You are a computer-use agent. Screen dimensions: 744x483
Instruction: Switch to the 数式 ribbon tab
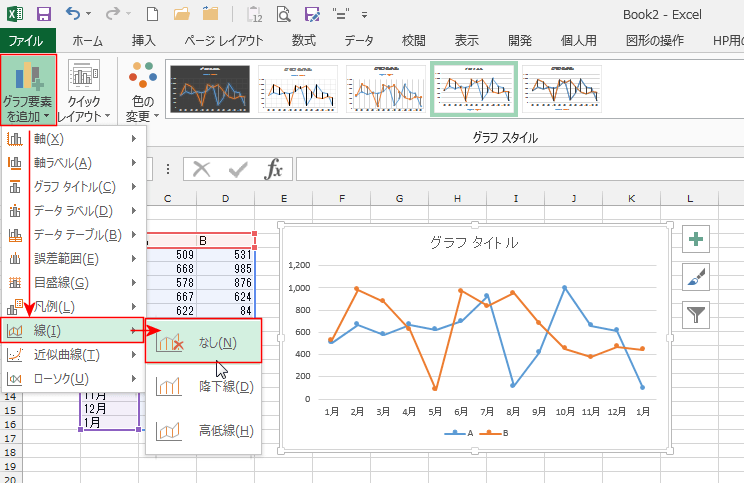(x=304, y=41)
